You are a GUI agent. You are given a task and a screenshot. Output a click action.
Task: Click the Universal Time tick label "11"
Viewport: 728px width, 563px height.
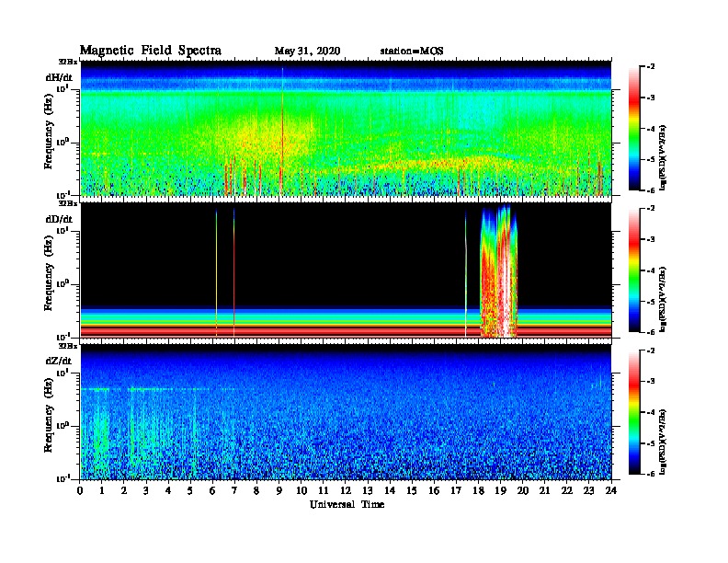324,491
